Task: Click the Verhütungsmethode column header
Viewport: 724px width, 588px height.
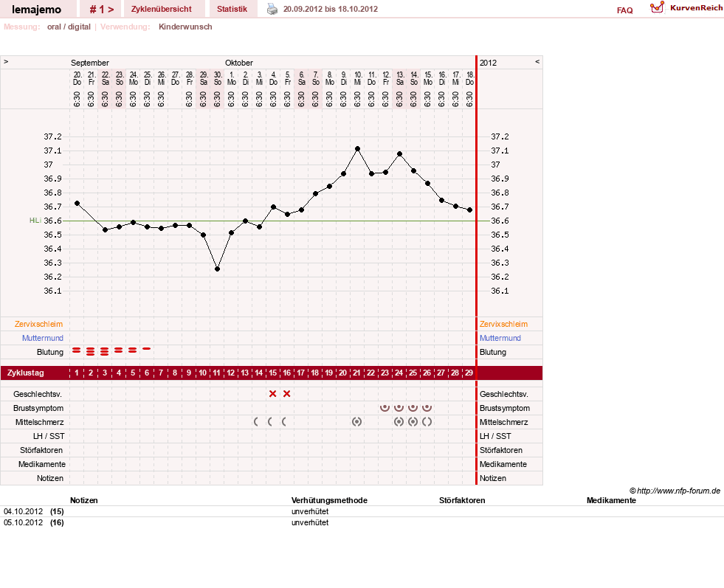Action: (330, 500)
